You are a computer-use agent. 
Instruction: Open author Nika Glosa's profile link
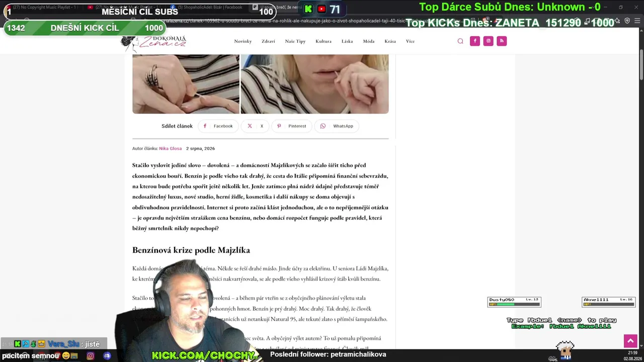(170, 149)
